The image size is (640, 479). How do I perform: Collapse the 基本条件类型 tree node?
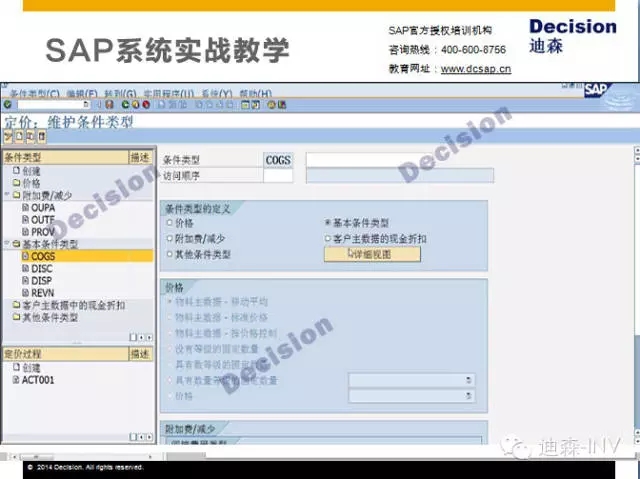[x=7, y=244]
